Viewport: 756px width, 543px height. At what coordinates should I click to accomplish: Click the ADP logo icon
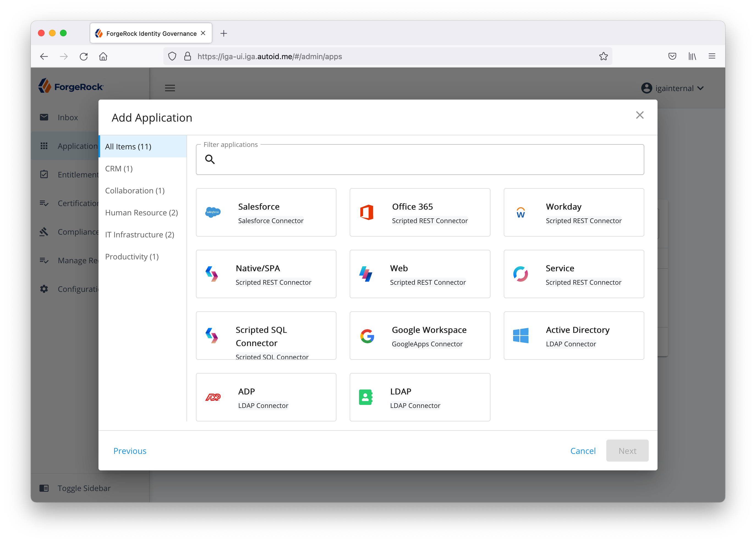(213, 397)
